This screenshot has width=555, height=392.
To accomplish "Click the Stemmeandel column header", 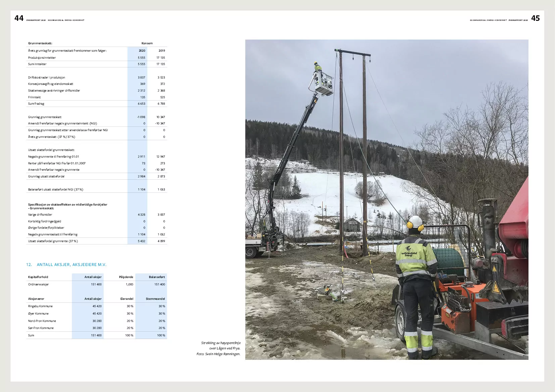I will [155, 299].
